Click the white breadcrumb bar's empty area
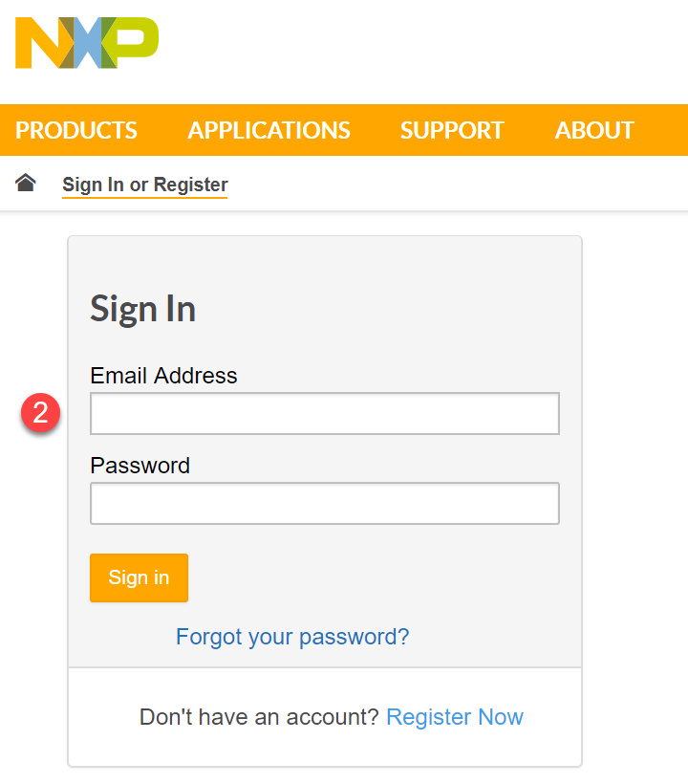Screen dimensions: 688x784 tap(459, 184)
